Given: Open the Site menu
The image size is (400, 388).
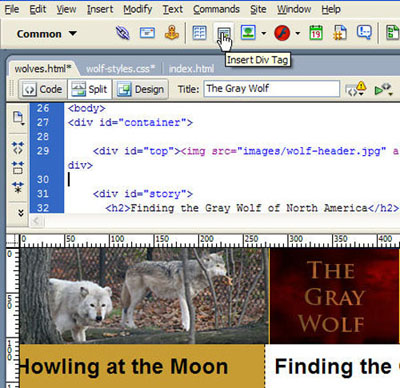Looking at the screenshot, I should (x=258, y=9).
